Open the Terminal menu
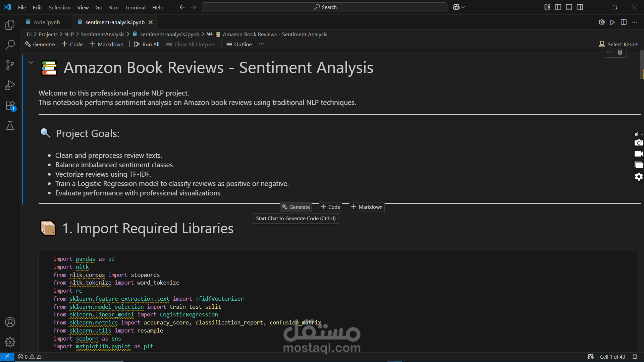 (135, 7)
